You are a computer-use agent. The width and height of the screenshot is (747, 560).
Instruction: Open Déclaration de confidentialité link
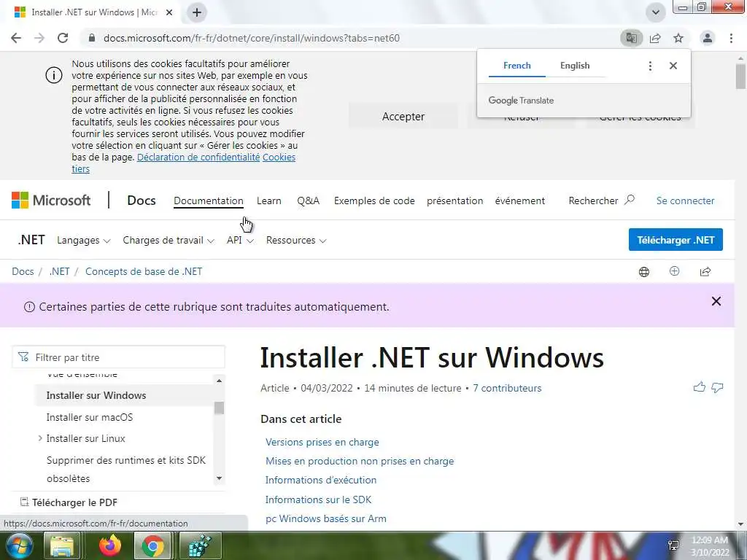198,157
